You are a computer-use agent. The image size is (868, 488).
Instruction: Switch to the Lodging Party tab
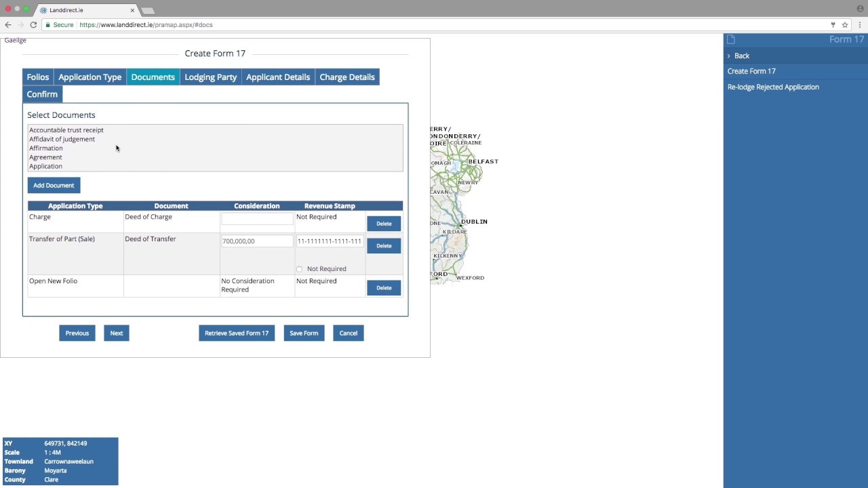pyautogui.click(x=211, y=77)
